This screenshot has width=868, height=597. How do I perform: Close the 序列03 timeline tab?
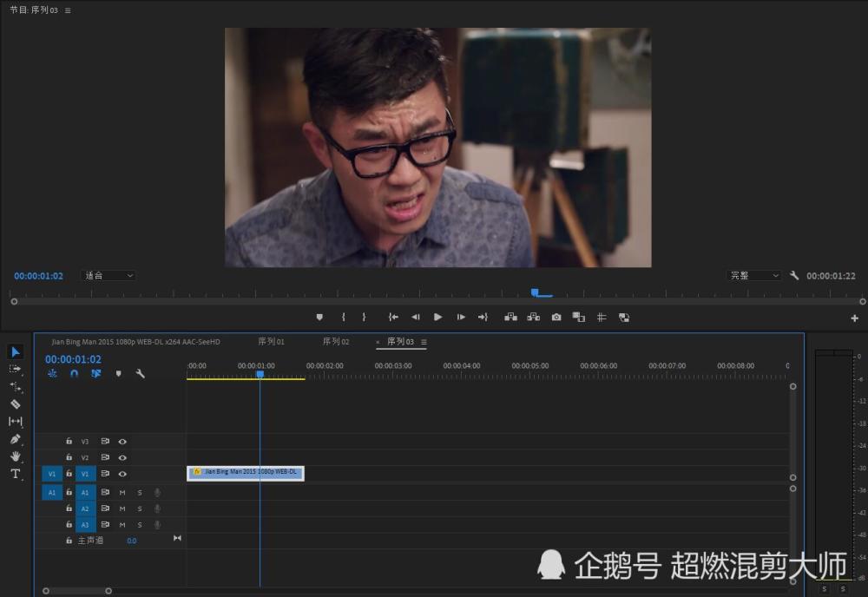point(378,342)
